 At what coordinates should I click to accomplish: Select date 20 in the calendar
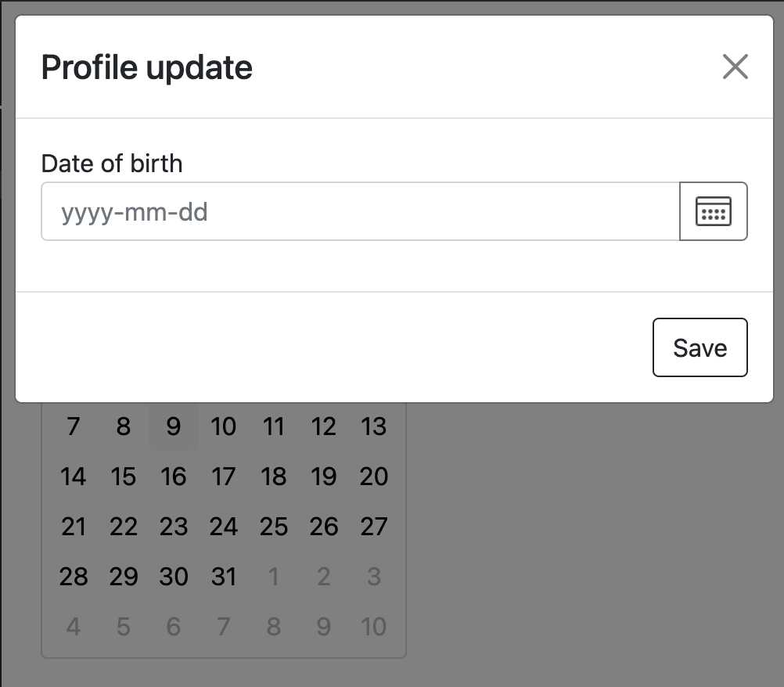tap(373, 477)
